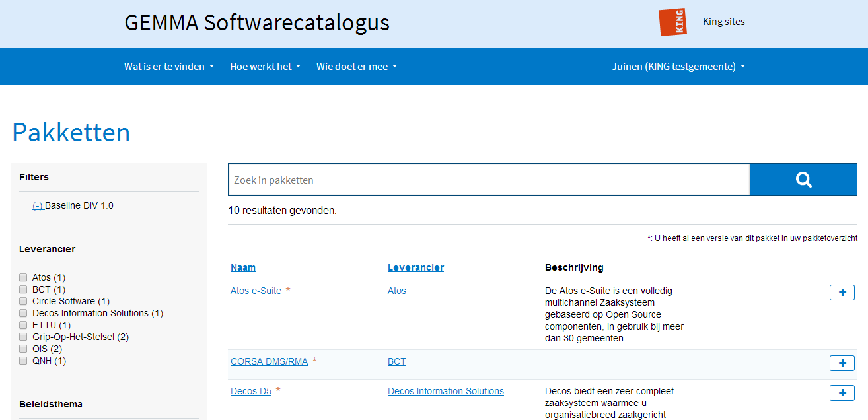
Task: Tick the Grip-Op-Het-Stelsel checkbox
Action: click(23, 337)
